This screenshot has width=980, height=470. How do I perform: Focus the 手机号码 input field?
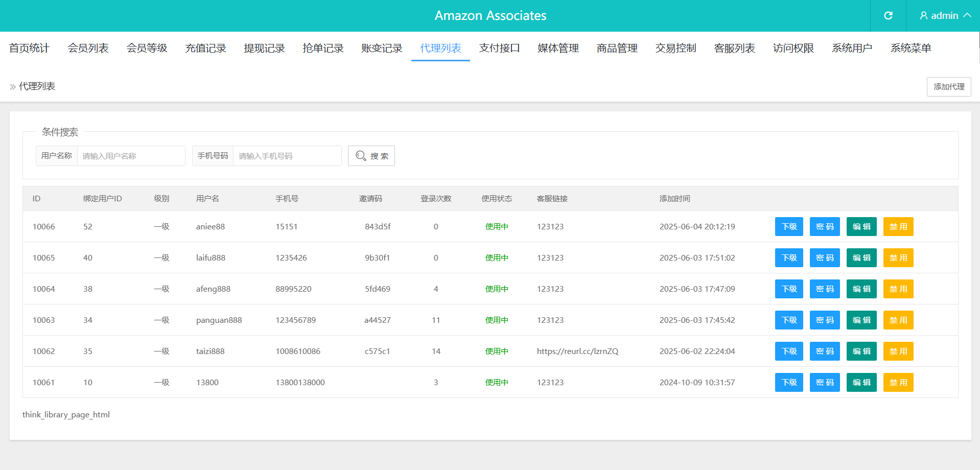point(287,156)
